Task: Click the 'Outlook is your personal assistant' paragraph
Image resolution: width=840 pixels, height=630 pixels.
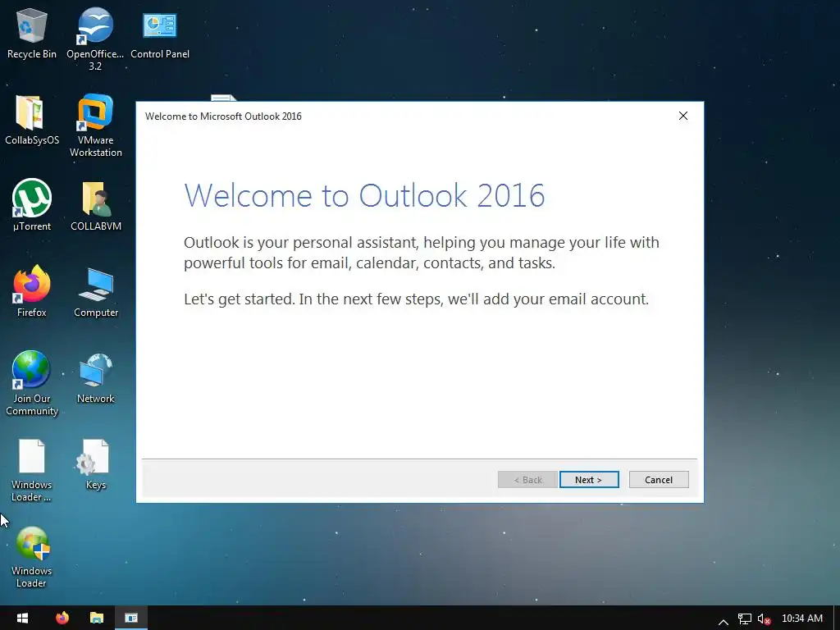Action: (x=421, y=253)
